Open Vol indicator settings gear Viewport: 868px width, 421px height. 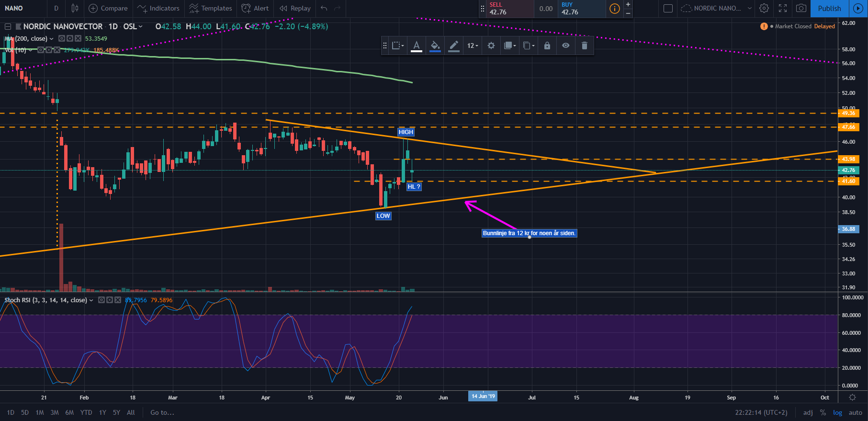pos(49,50)
